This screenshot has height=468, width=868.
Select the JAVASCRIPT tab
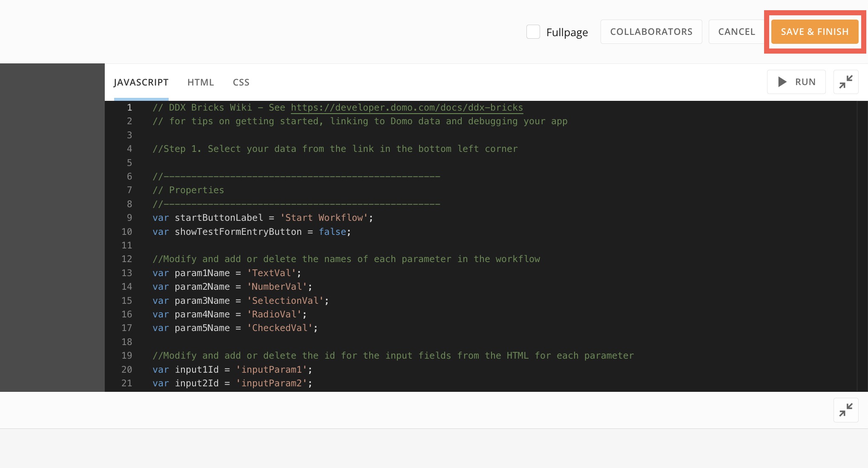pos(141,82)
